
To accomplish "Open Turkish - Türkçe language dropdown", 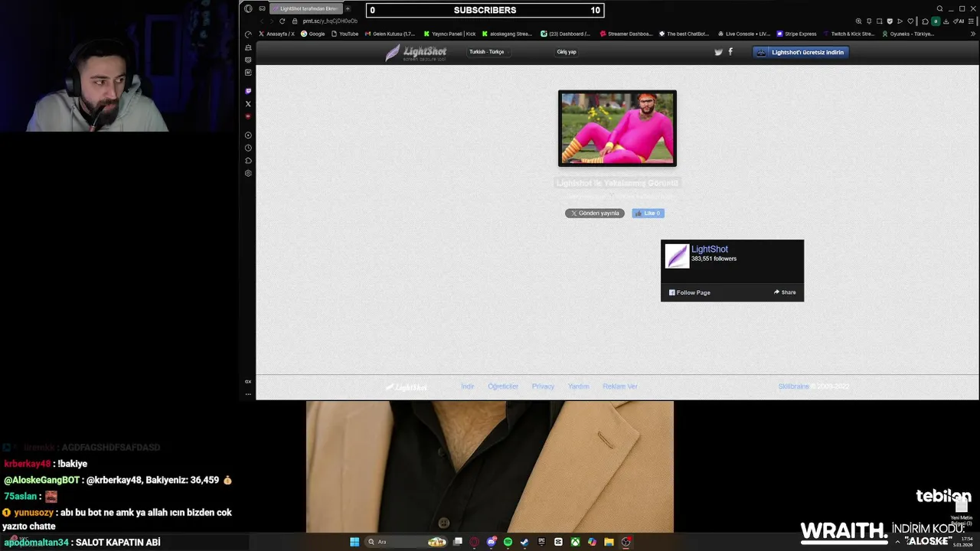I will click(488, 52).
